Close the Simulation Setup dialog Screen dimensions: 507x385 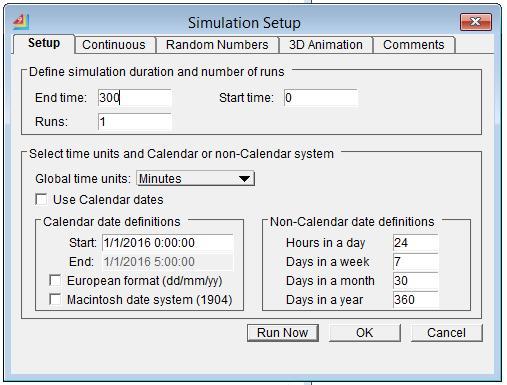(x=476, y=22)
